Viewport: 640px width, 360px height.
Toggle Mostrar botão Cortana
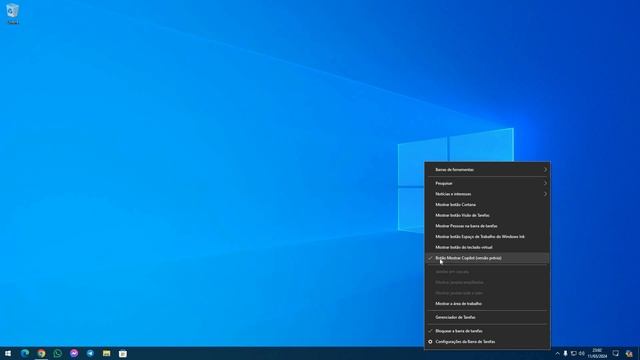487,204
